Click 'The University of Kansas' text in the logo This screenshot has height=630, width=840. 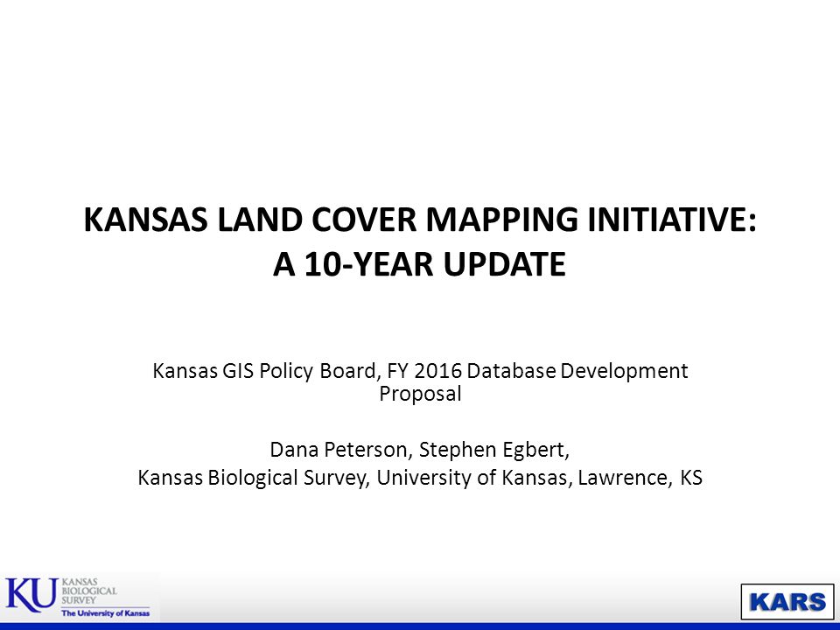coord(106,613)
